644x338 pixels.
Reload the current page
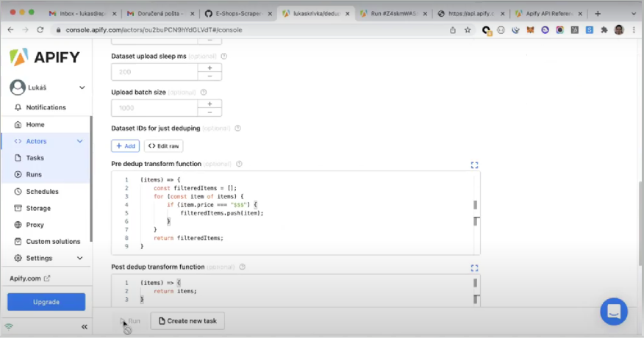(40, 30)
